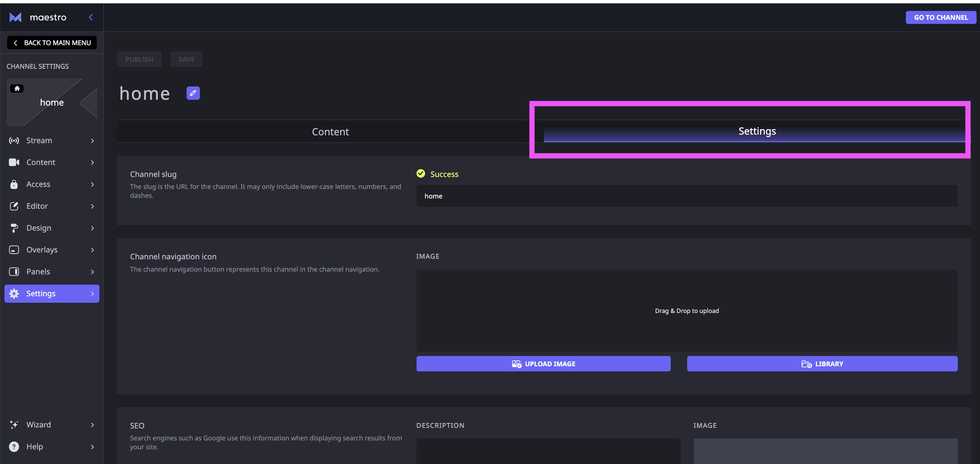Image resolution: width=980 pixels, height=464 pixels.
Task: Open Stream in the sidebar menu
Action: click(x=52, y=141)
